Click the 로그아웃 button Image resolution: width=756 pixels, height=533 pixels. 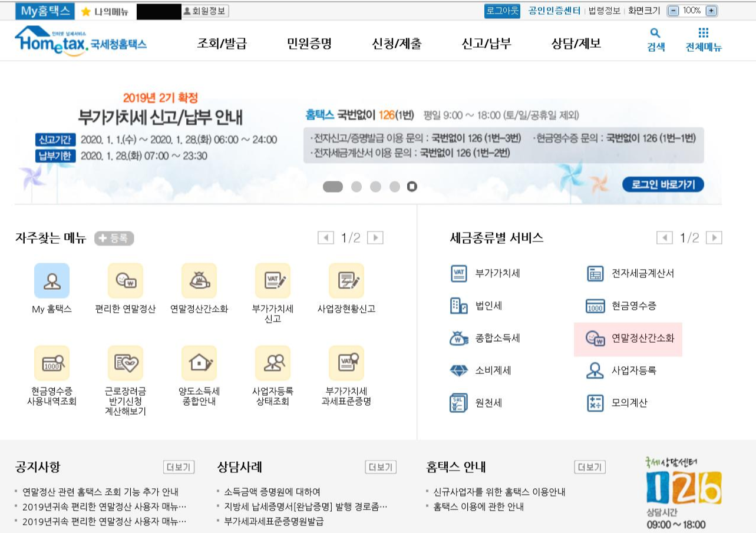click(x=503, y=11)
